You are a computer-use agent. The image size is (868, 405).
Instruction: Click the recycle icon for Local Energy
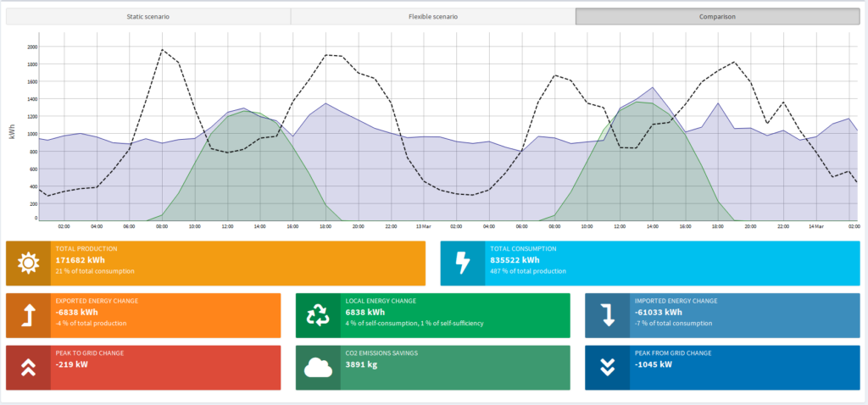click(318, 316)
